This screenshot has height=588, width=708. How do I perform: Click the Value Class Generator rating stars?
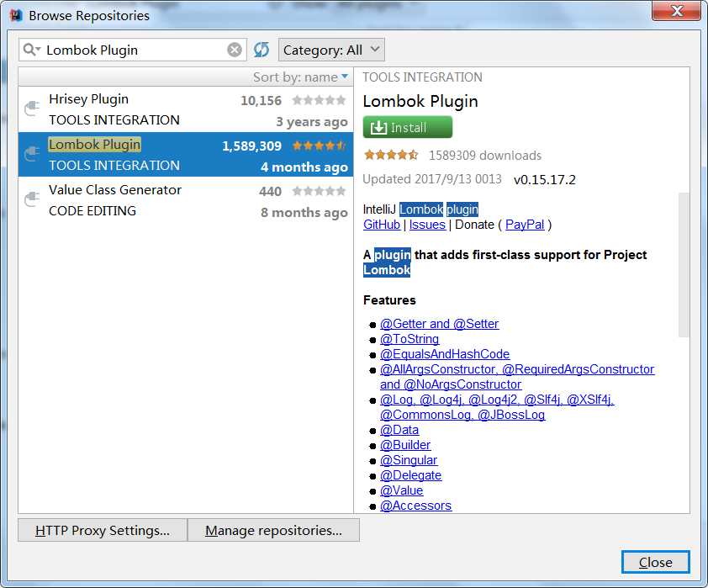319,191
